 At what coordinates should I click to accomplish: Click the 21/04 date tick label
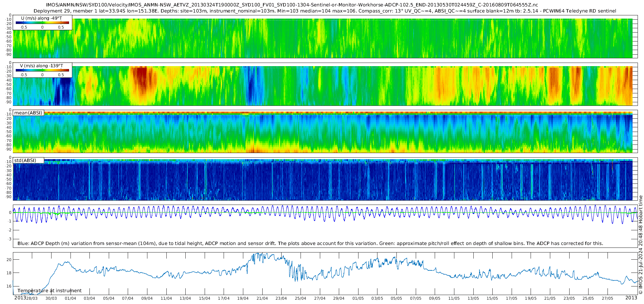(262, 298)
